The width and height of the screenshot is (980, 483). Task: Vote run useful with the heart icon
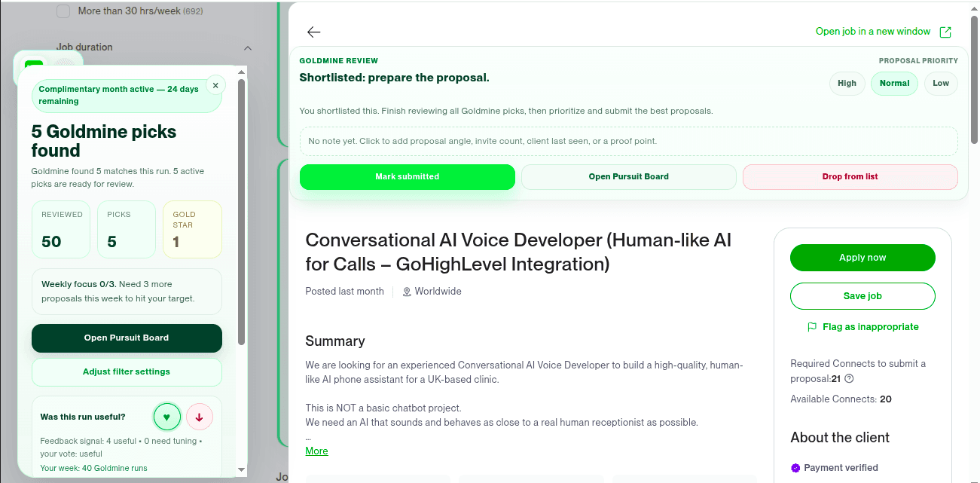click(x=167, y=417)
